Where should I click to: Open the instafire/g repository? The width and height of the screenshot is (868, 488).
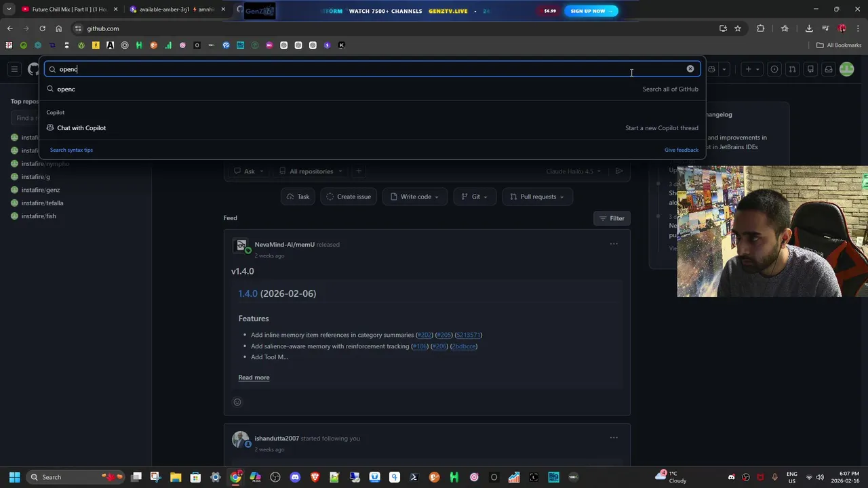tap(35, 177)
